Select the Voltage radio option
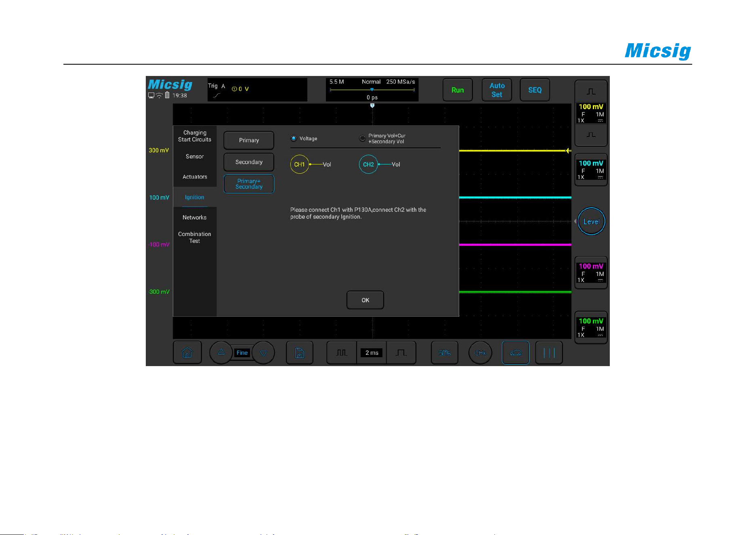 point(304,139)
